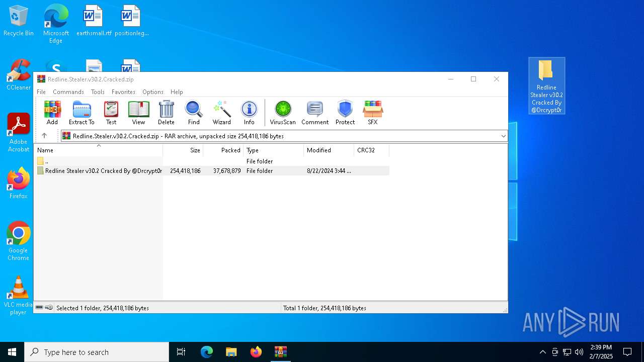644x362 pixels.
Task: Click the network tray icon
Action: (567, 352)
